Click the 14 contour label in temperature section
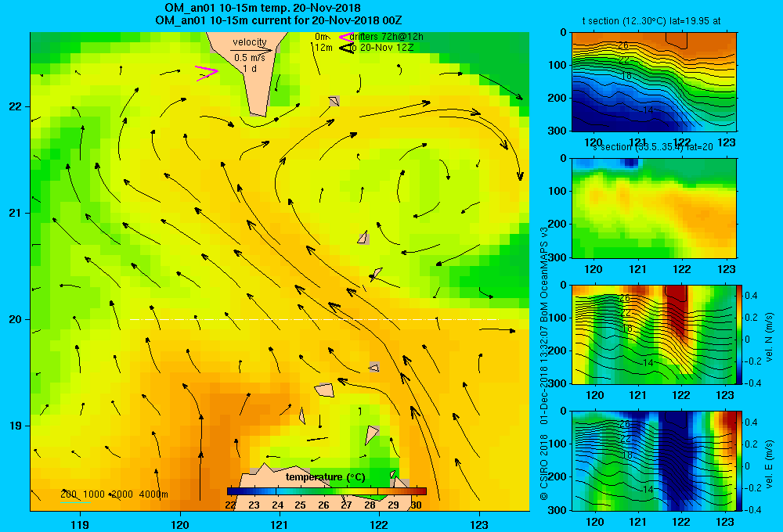The image size is (783, 532). pyautogui.click(x=648, y=110)
